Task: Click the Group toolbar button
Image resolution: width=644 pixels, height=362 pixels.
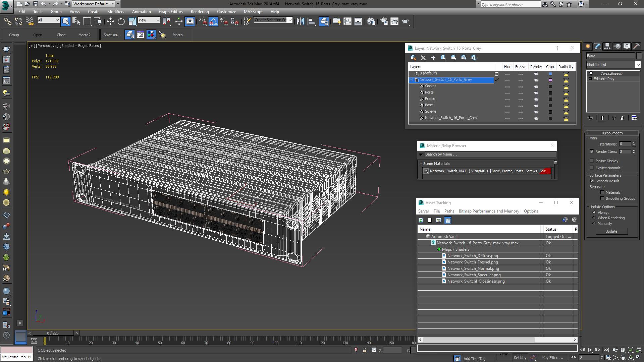Action: point(14,35)
